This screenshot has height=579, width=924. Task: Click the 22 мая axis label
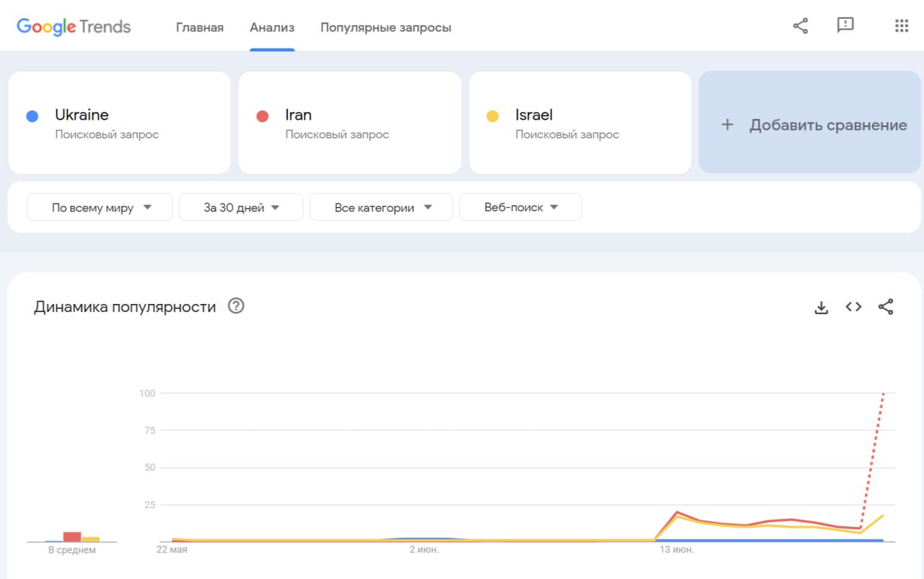(172, 549)
